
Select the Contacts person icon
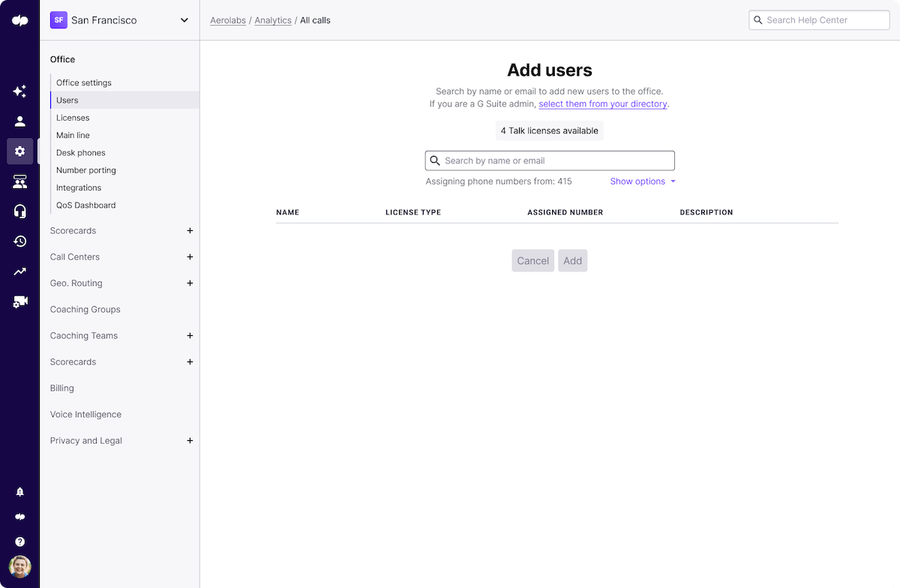click(19, 121)
